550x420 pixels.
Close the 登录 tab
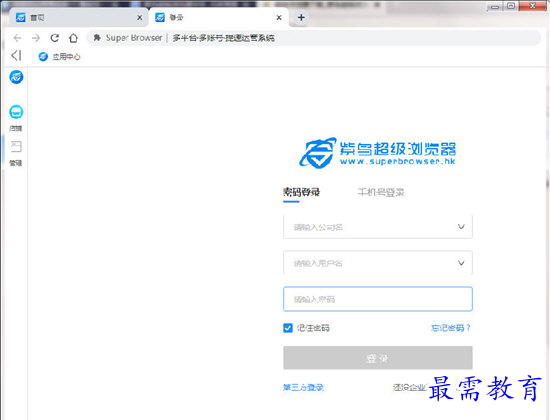(279, 18)
